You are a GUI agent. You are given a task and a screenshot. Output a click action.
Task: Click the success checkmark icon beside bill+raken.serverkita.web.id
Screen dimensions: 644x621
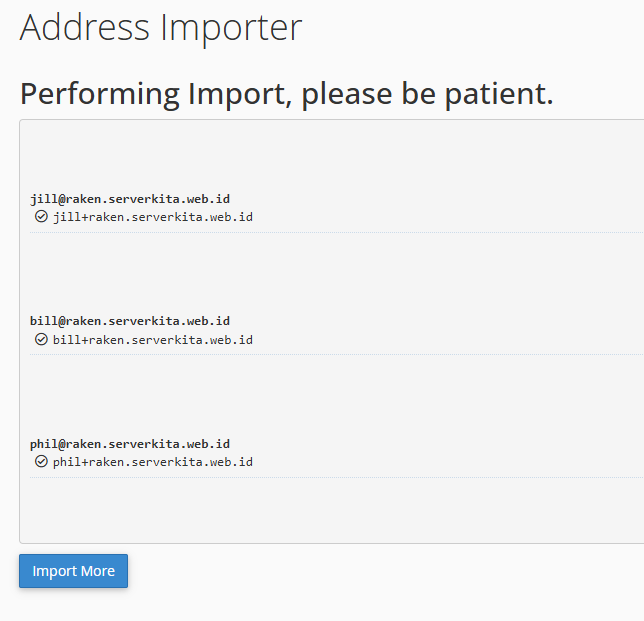[x=41, y=339]
